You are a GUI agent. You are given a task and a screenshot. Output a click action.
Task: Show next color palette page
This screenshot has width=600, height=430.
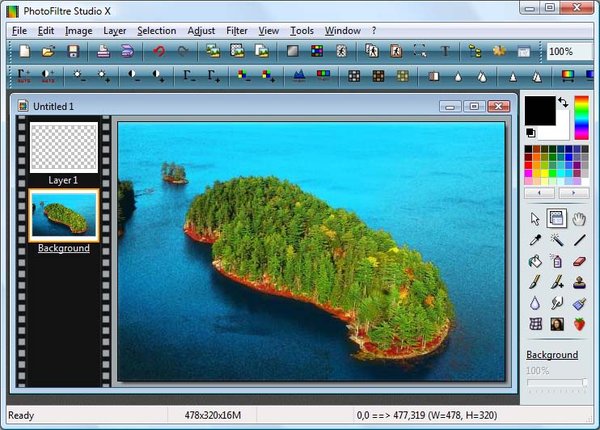(573, 192)
